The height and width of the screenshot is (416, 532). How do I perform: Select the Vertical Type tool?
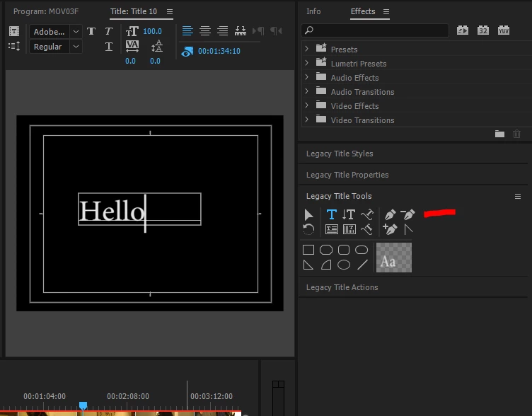tap(349, 215)
